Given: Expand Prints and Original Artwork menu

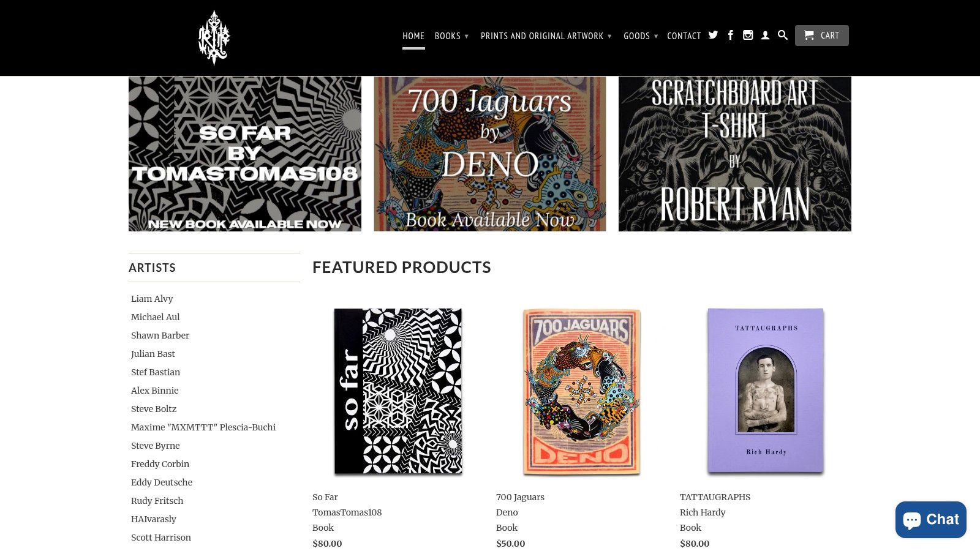Looking at the screenshot, I should (546, 36).
